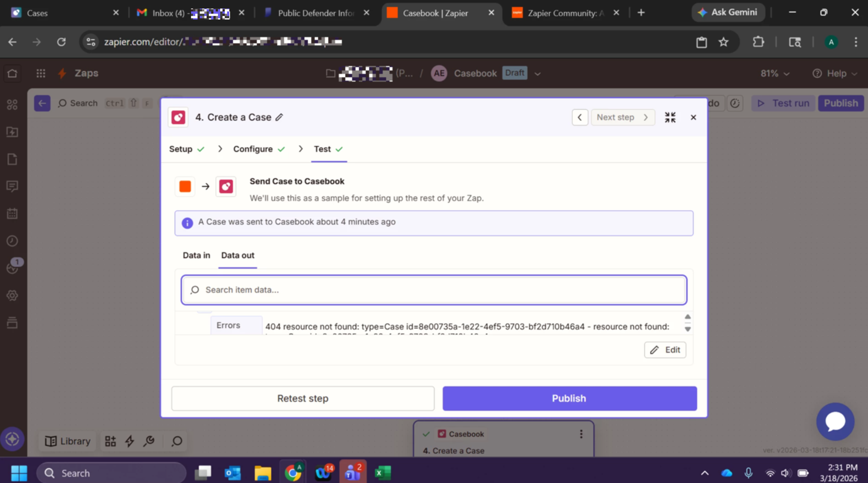Open the Zapier home icon

(12, 73)
